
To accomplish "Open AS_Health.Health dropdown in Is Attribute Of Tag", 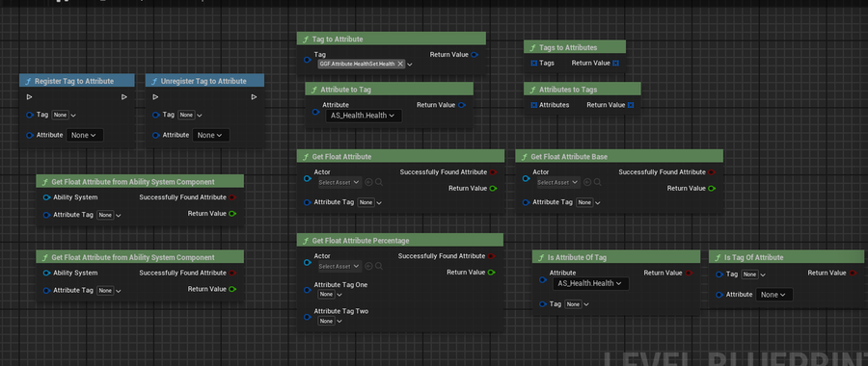I will [590, 283].
